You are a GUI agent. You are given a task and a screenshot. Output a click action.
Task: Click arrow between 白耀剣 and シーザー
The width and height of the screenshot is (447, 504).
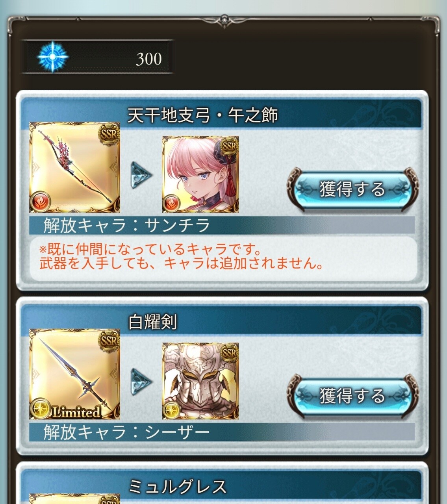141,381
